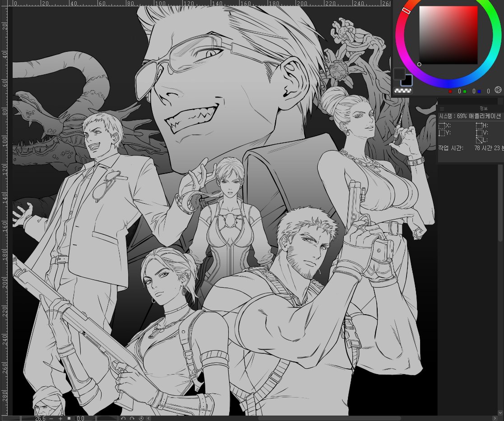Viewport: 504px width, 421px height.
Task: Pick a shade in the color square
Action: point(448,35)
